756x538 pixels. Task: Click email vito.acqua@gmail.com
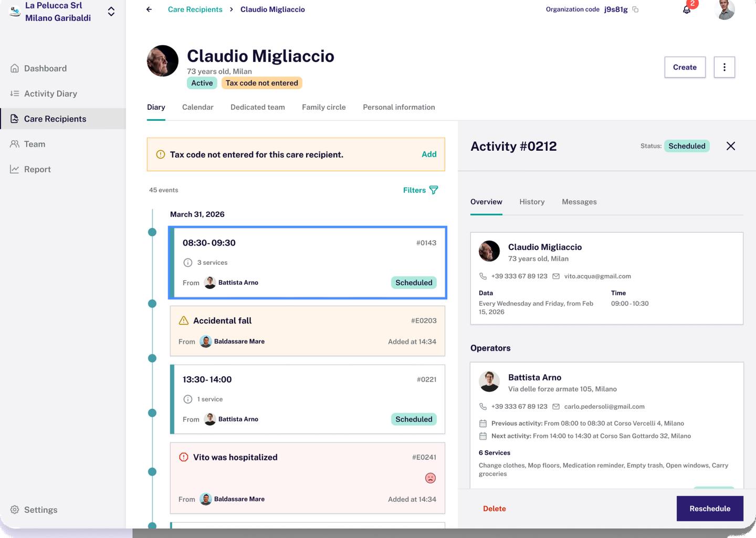coord(597,276)
